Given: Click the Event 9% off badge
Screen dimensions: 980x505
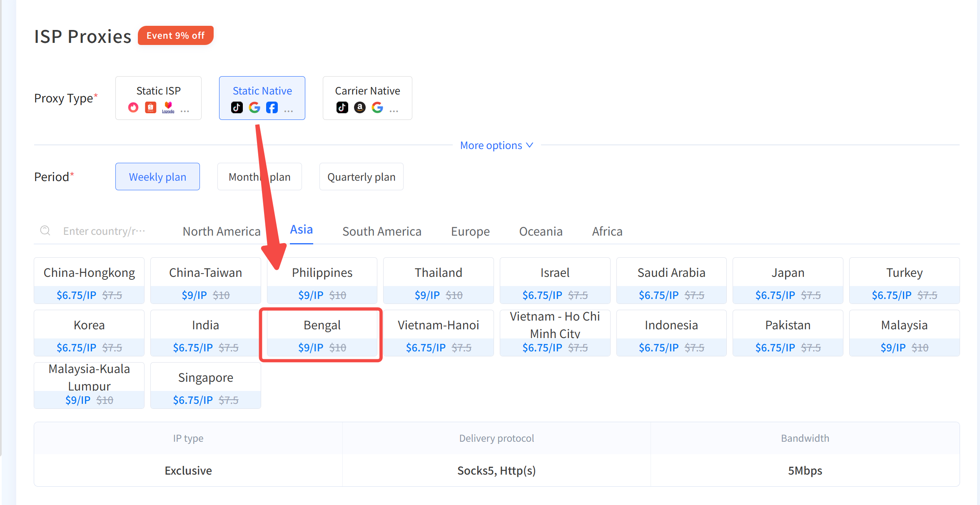Looking at the screenshot, I should tap(175, 35).
